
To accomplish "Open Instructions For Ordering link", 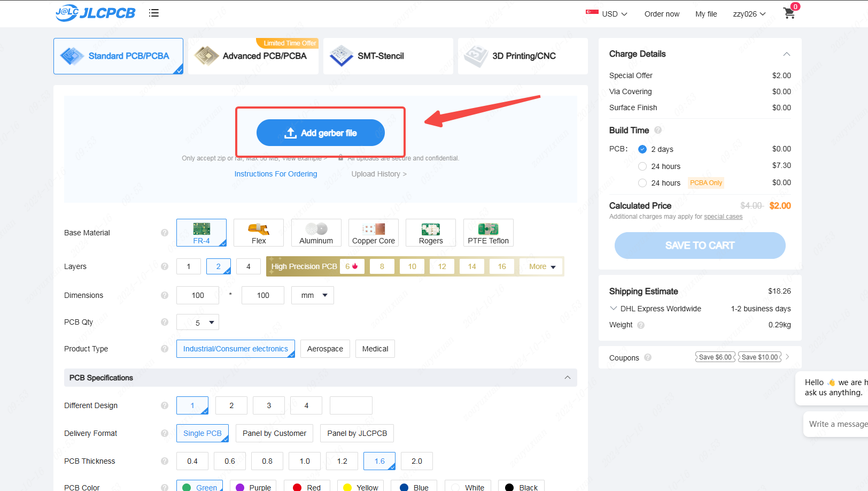I will (x=276, y=174).
